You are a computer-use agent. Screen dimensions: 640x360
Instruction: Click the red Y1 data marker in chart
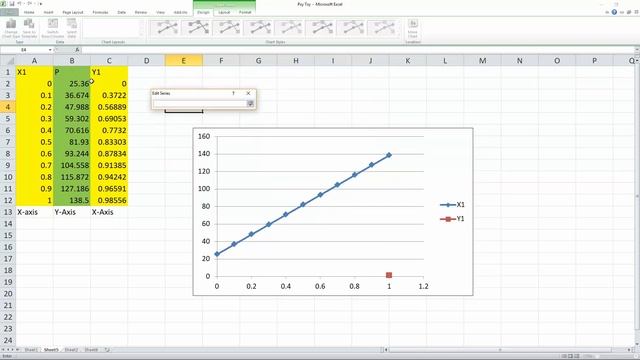point(389,276)
